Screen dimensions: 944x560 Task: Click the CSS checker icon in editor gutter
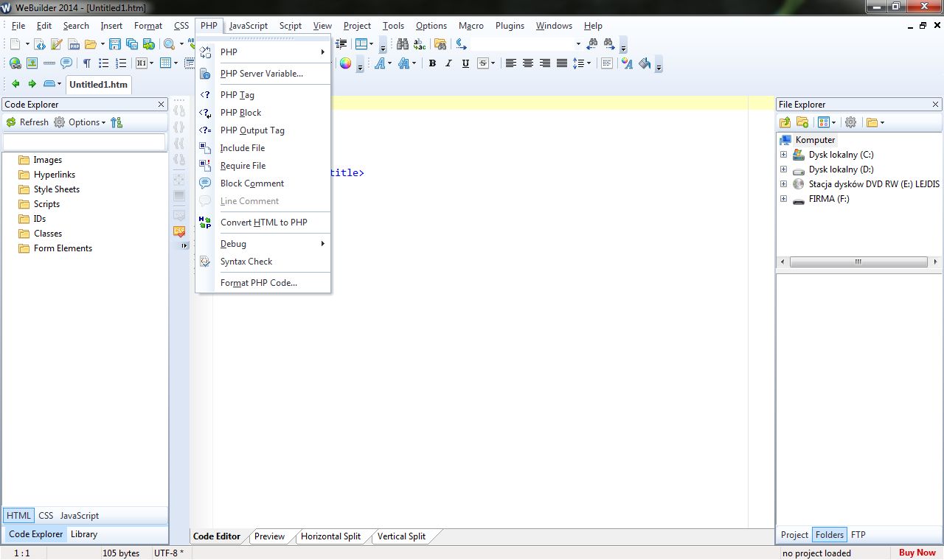pyautogui.click(x=179, y=231)
